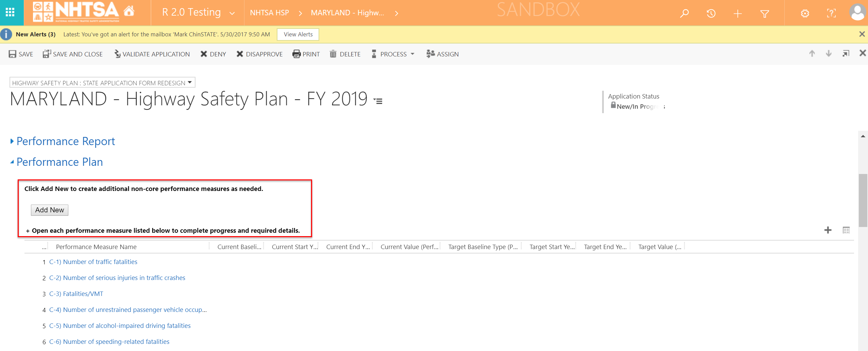Sort by Current Start Y... column header
Screen dimensions: 868x351
pyautogui.click(x=294, y=247)
